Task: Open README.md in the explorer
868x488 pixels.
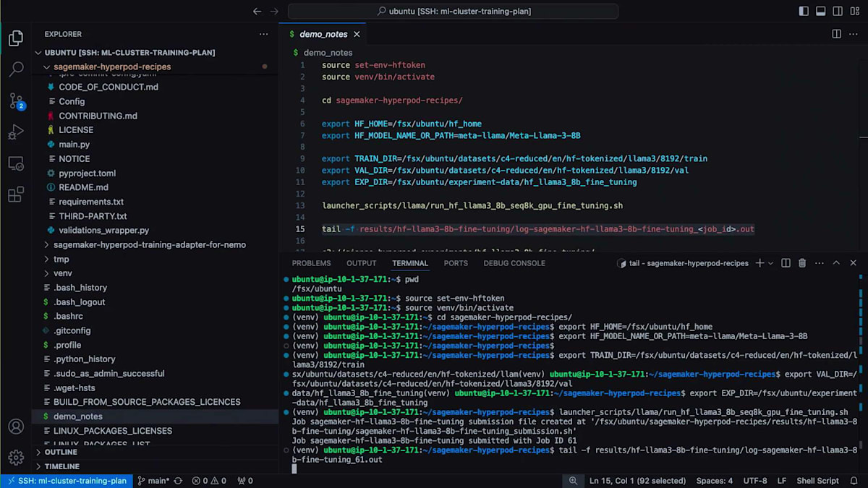Action: 83,187
